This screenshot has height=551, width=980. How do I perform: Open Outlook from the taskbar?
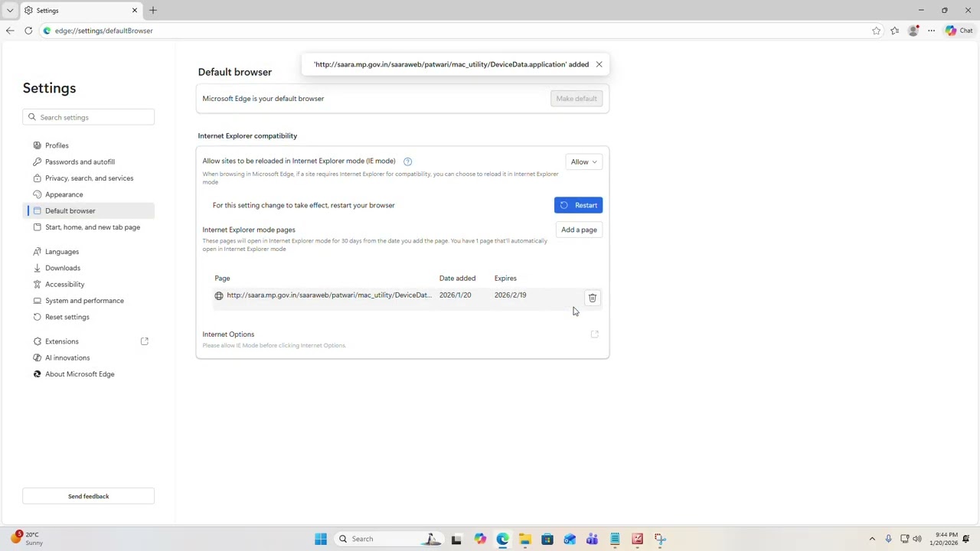570,539
